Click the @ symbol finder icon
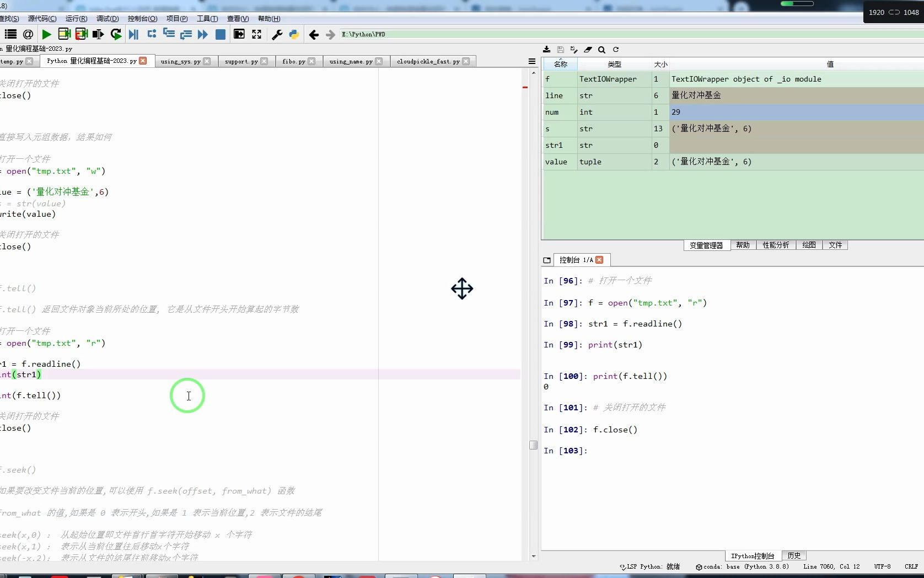This screenshot has width=924, height=578. click(28, 34)
